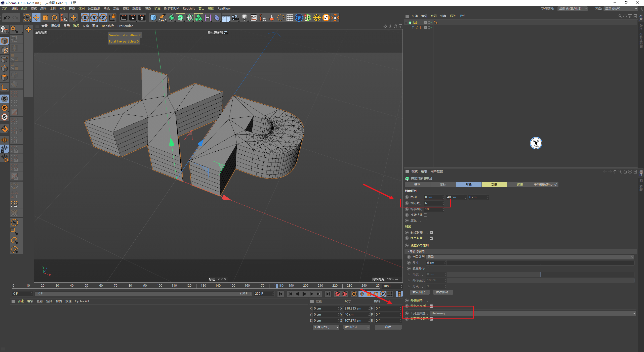Click the 保存预设 button
The width and height of the screenshot is (644, 352).
(x=443, y=292)
